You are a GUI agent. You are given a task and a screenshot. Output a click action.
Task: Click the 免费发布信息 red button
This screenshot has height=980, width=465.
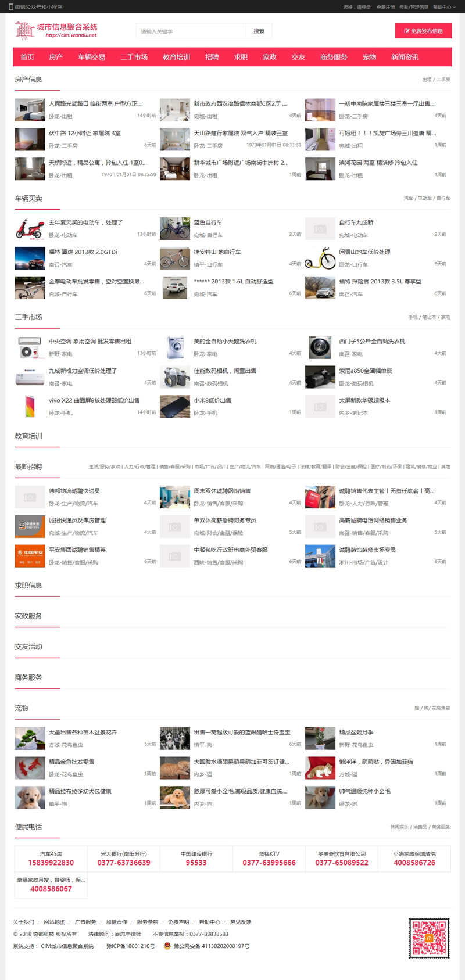(423, 31)
